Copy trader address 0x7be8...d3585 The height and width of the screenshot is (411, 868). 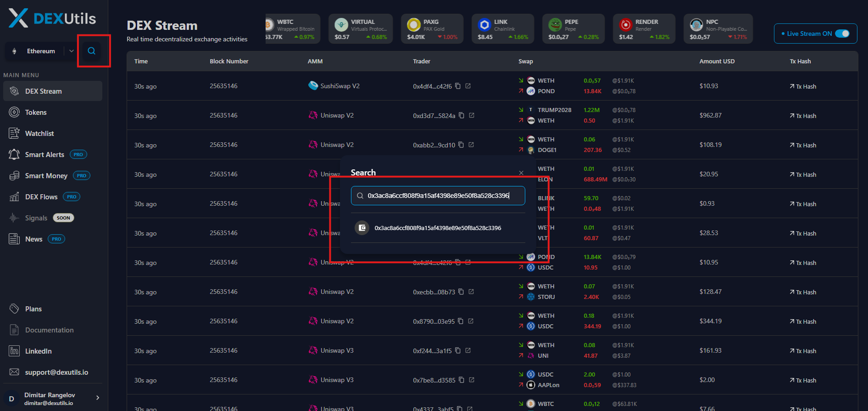point(462,380)
